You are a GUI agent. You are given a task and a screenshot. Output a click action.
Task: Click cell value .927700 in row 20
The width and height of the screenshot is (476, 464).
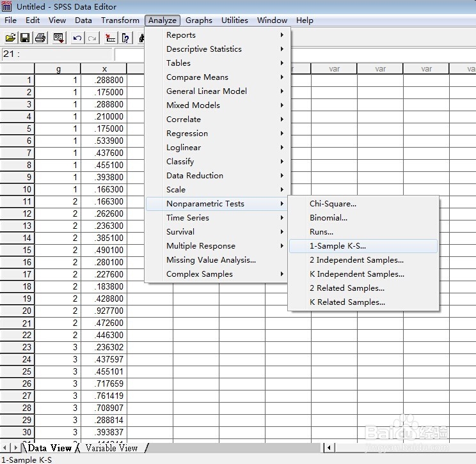[104, 311]
